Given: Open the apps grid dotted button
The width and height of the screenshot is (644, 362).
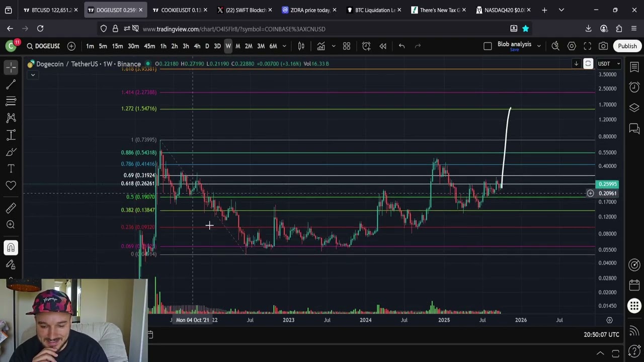Looking at the screenshot, I should tap(634, 305).
